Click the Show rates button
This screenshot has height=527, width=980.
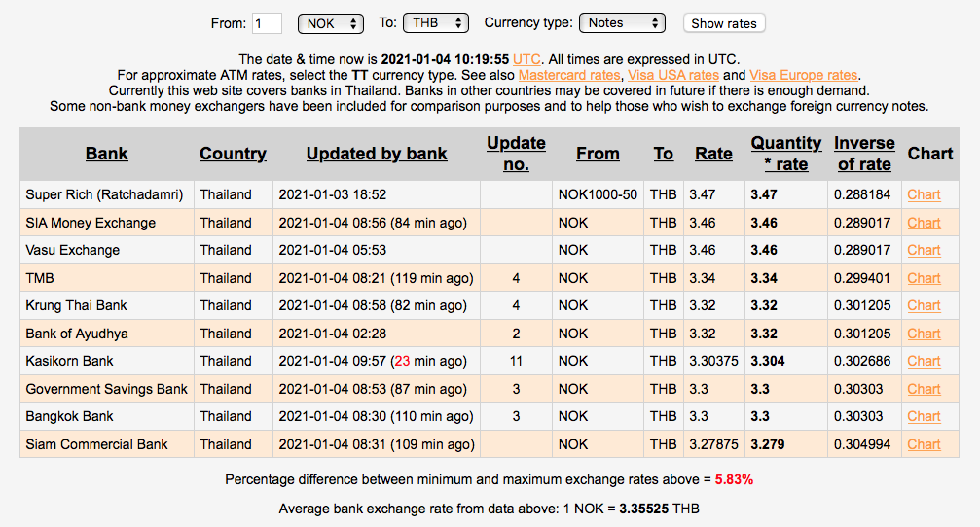[x=724, y=23]
